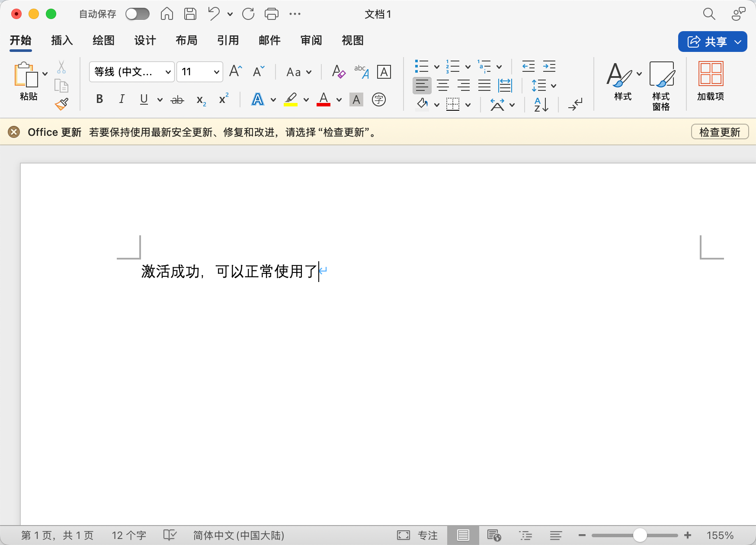Image resolution: width=756 pixels, height=545 pixels.
Task: Increase paragraph indent
Action: tap(549, 66)
